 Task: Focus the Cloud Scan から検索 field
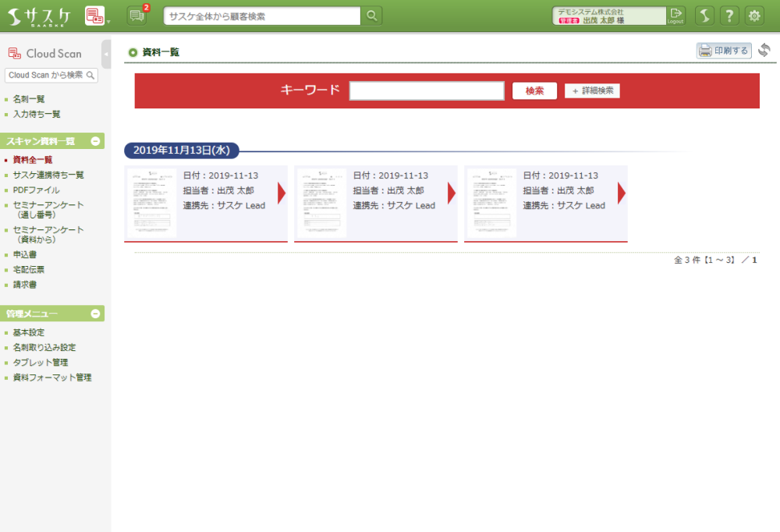(51, 75)
